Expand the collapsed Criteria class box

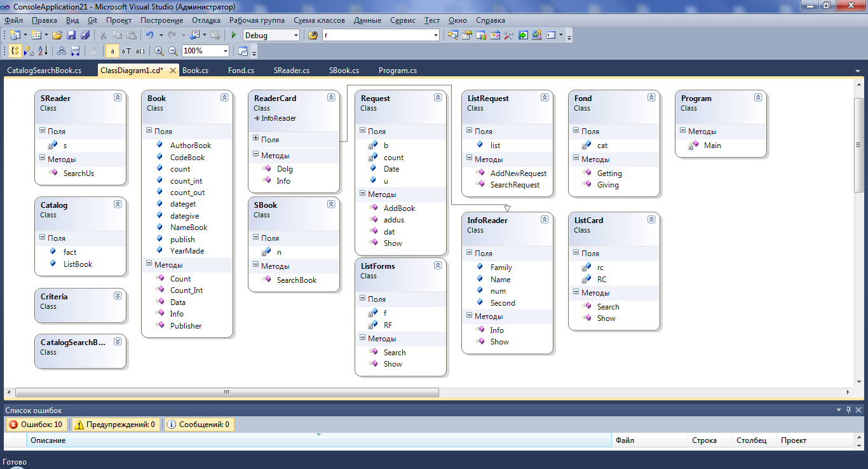(x=117, y=296)
